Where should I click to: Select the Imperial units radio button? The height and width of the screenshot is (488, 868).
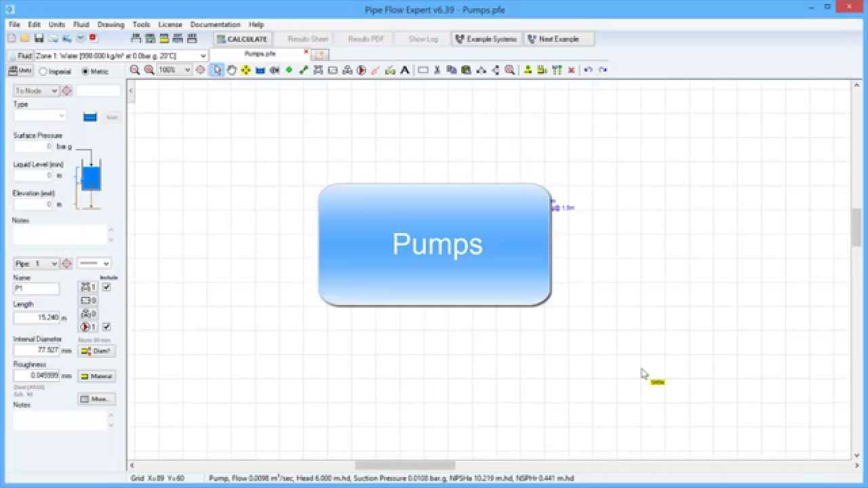43,71
